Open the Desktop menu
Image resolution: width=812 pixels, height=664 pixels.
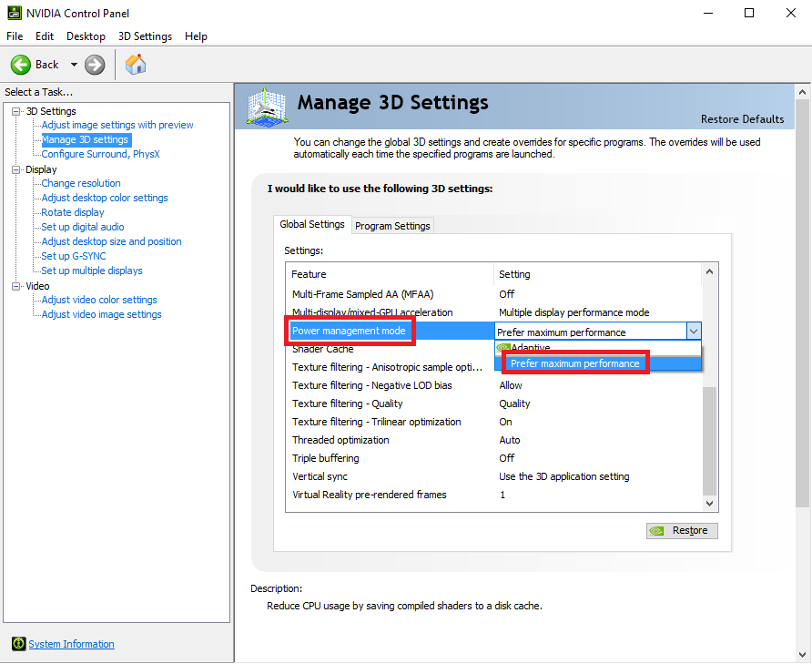(86, 36)
